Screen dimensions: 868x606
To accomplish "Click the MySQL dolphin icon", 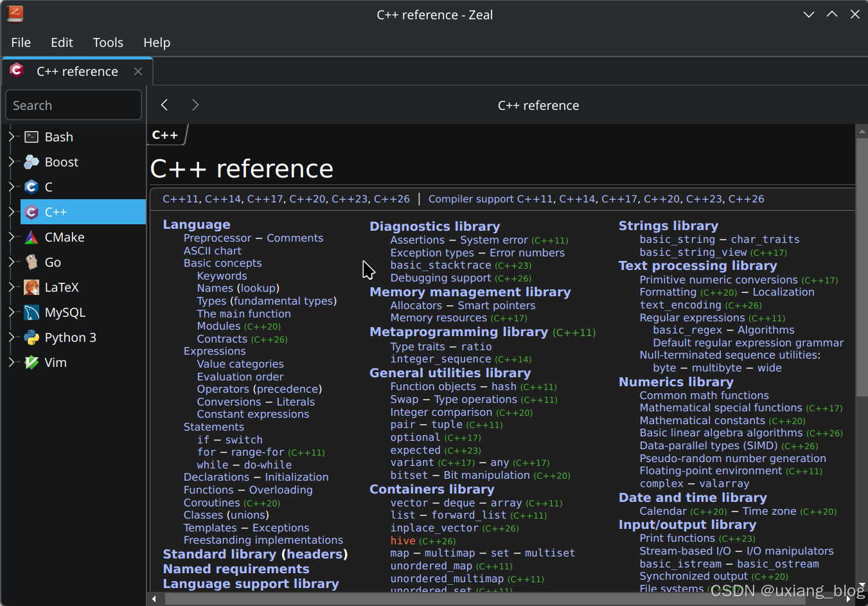I will [x=31, y=312].
